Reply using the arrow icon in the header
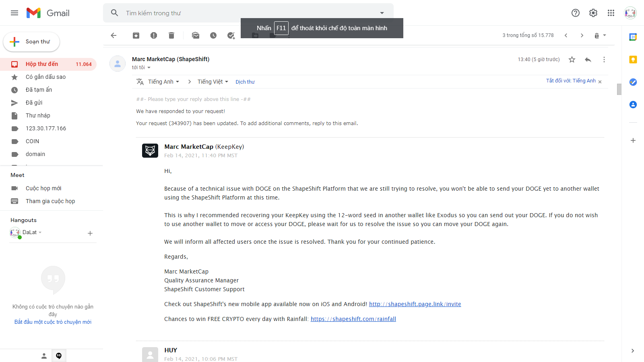The height and width of the screenshot is (362, 644). pyautogui.click(x=588, y=60)
